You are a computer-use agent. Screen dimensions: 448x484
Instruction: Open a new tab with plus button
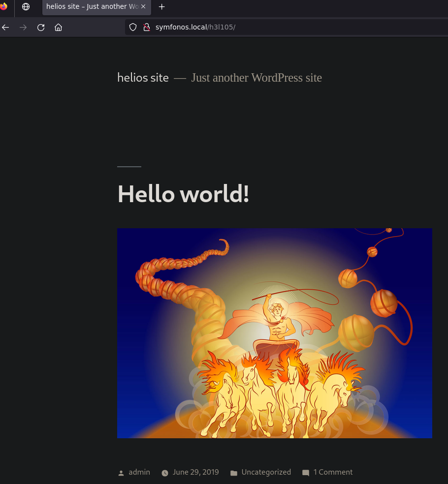[x=162, y=7]
